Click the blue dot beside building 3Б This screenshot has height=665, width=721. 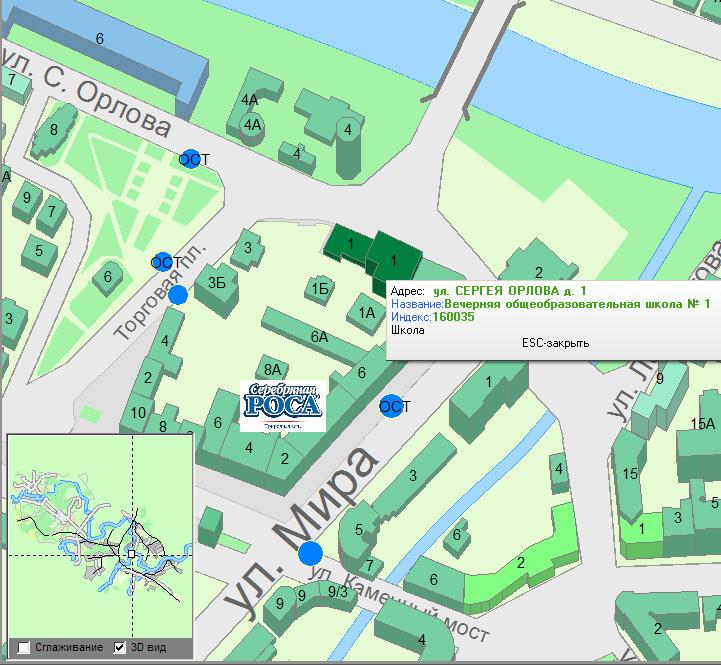pyautogui.click(x=178, y=294)
